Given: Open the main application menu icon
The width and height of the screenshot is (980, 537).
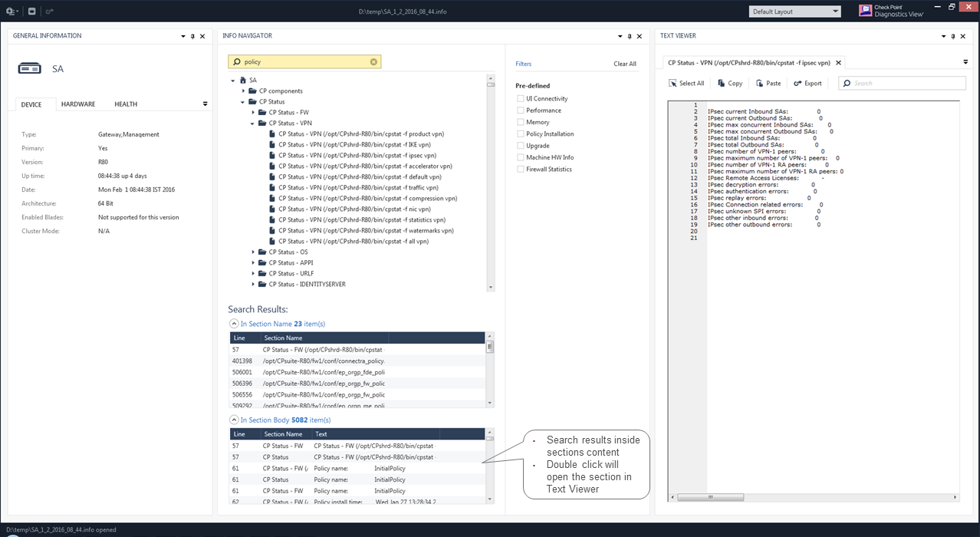Looking at the screenshot, I should (x=11, y=12).
